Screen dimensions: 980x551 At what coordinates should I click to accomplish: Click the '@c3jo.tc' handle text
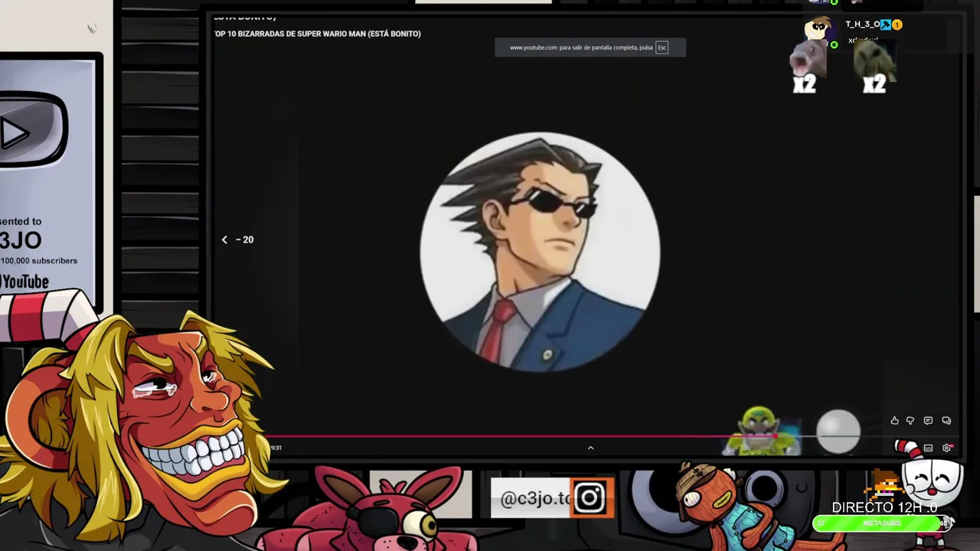point(535,499)
